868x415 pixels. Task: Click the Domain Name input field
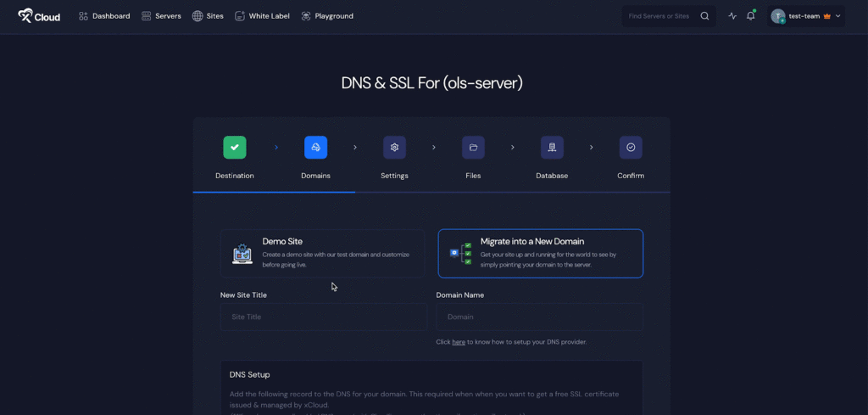(539, 317)
